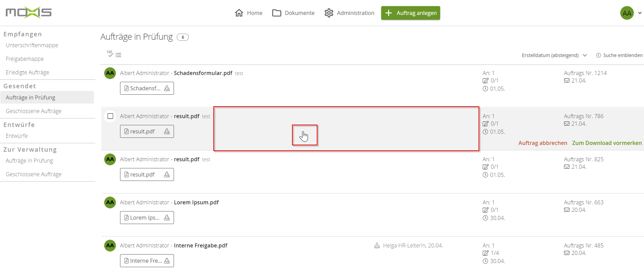Image resolution: width=644 pixels, height=278 pixels.
Task: Show the search panel with Suche einblenden
Action: [x=619, y=55]
